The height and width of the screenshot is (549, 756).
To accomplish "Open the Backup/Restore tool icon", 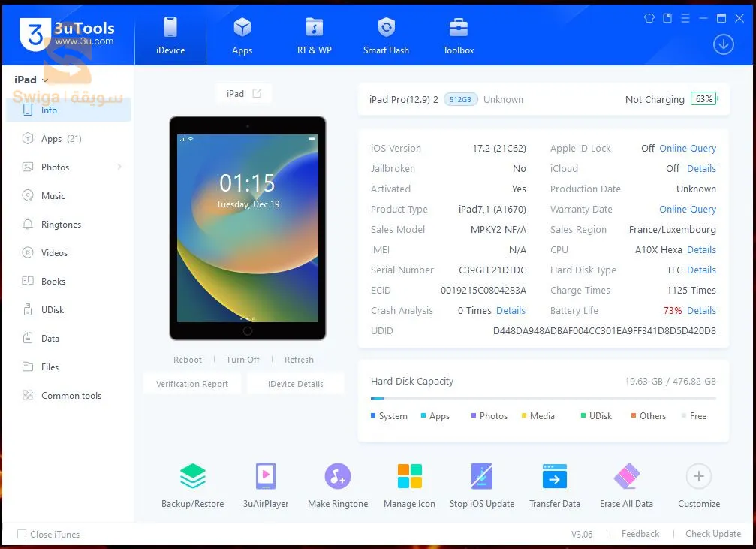I will click(x=193, y=477).
